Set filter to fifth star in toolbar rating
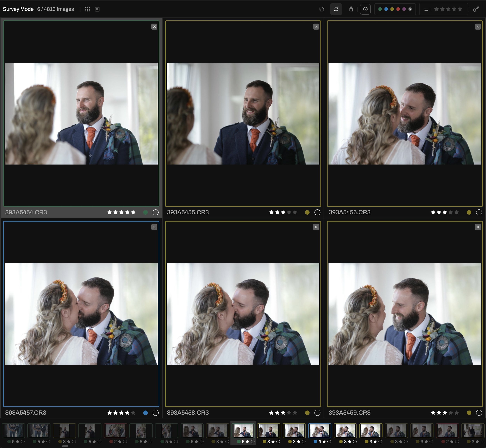The height and width of the screenshot is (448, 486). click(x=460, y=9)
